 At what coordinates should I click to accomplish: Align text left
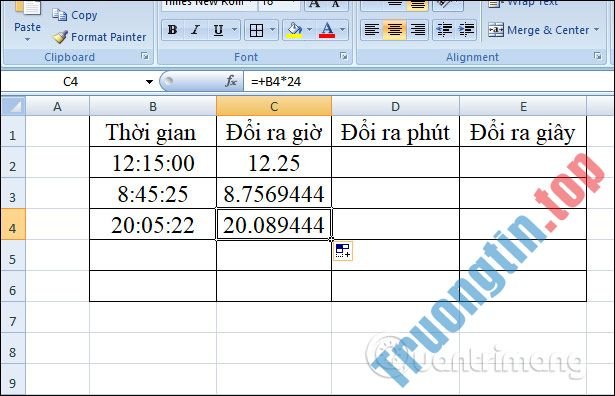[x=371, y=30]
